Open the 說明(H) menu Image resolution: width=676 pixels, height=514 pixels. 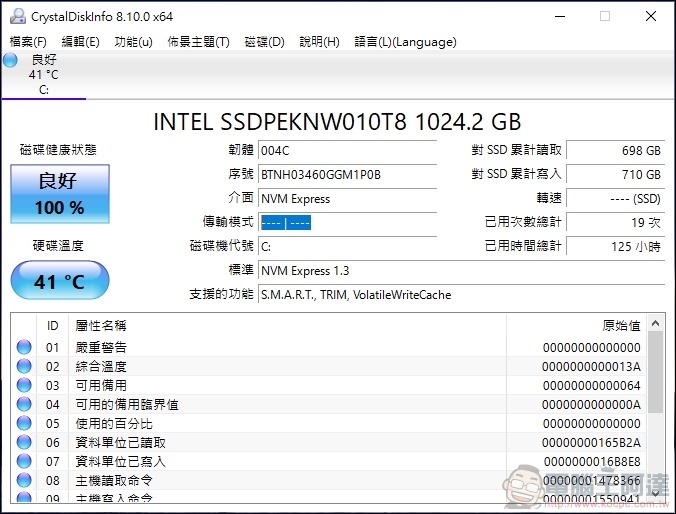(x=319, y=42)
